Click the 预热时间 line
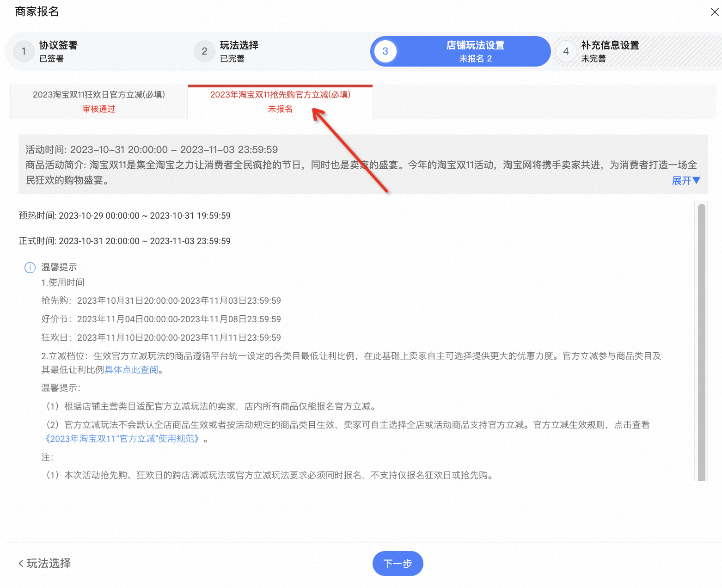The height and width of the screenshot is (588, 722). 125,216
